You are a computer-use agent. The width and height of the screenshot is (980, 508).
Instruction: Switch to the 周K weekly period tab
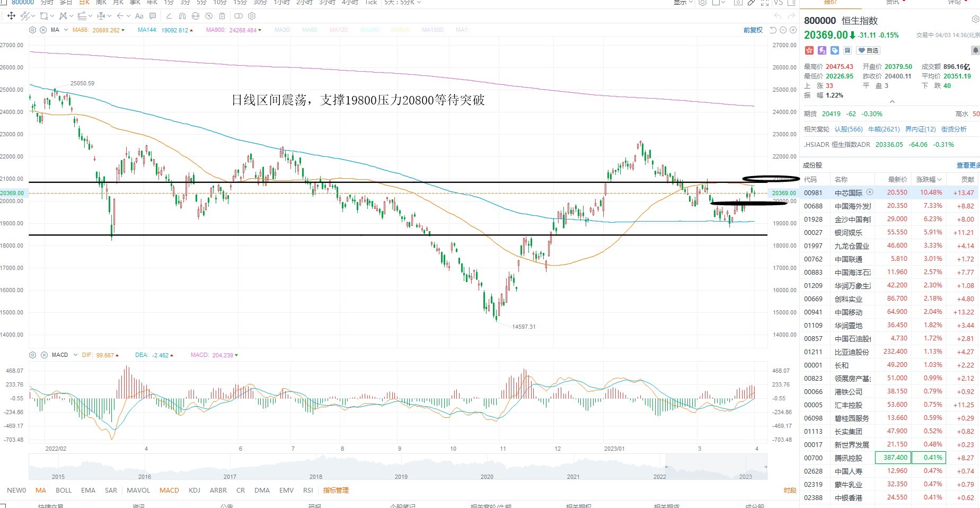click(x=101, y=3)
